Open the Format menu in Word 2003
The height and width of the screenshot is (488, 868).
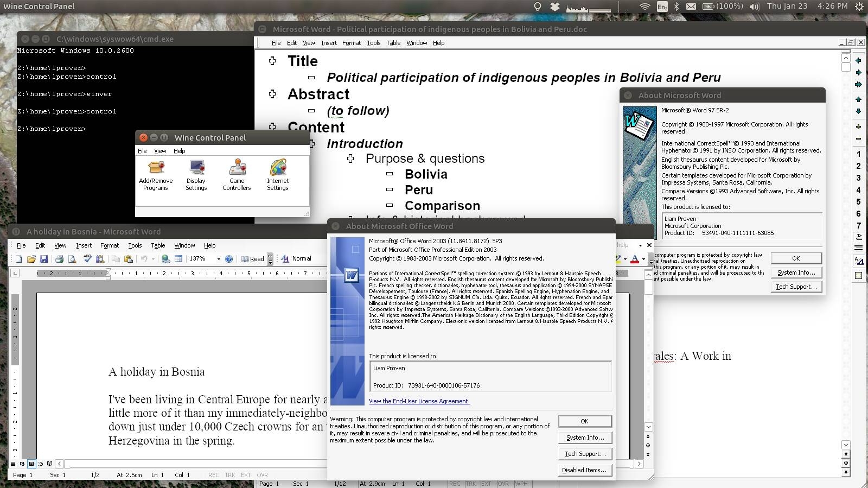(109, 245)
